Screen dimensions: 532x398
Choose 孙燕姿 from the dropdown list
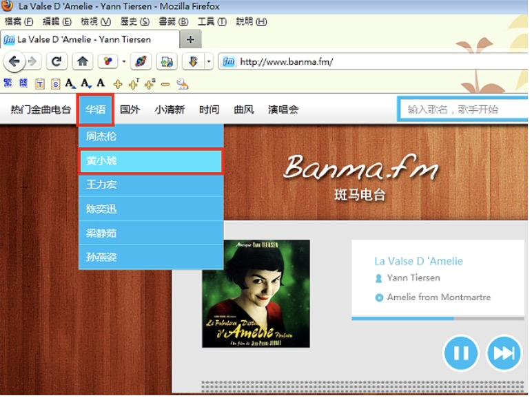pos(151,258)
